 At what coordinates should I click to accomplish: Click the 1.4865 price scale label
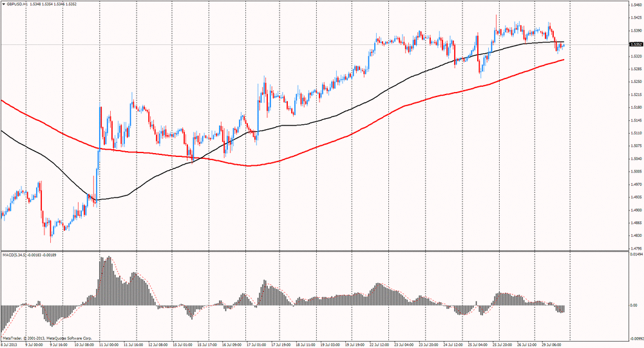tap(636, 223)
